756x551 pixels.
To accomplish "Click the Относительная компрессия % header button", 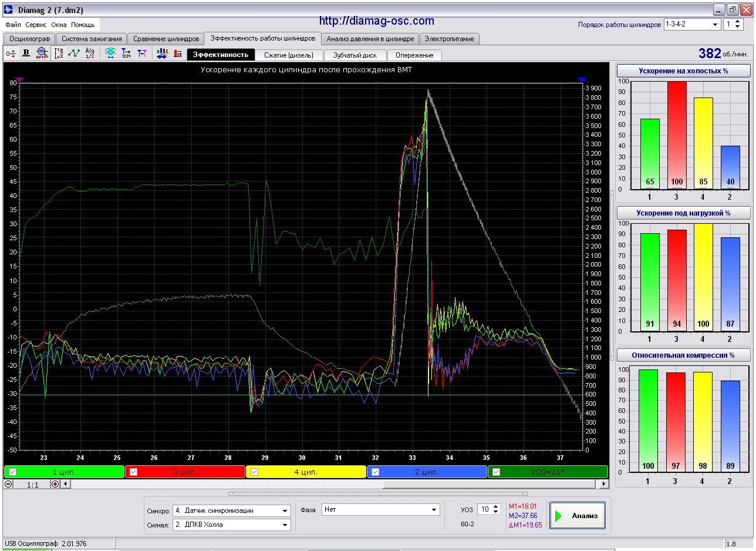I will (683, 355).
